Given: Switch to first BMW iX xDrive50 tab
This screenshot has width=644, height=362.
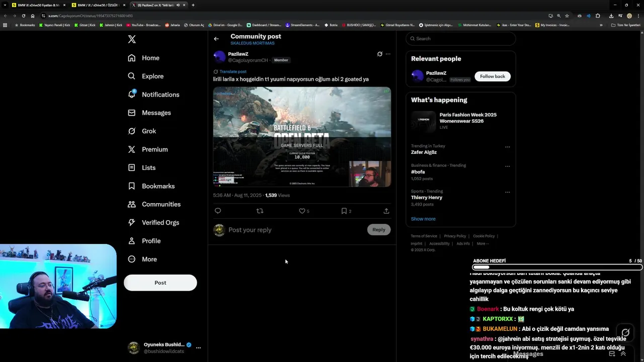Looking at the screenshot, I should [x=38, y=5].
